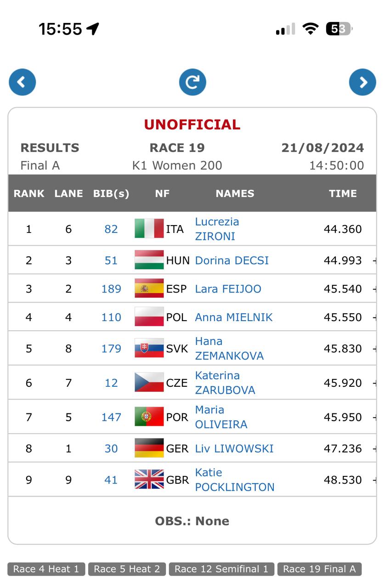The image size is (385, 588).
Task: Select the Race 19 Final A tab
Action: (319, 569)
